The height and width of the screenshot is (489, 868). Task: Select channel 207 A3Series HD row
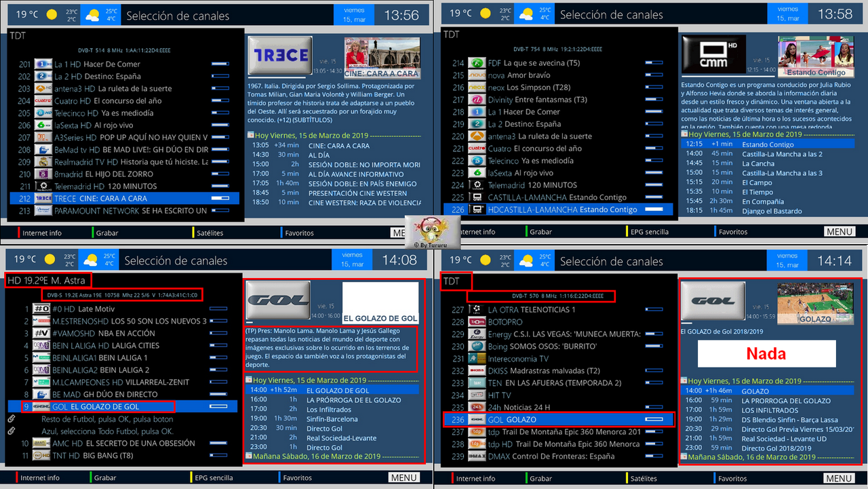[124, 138]
